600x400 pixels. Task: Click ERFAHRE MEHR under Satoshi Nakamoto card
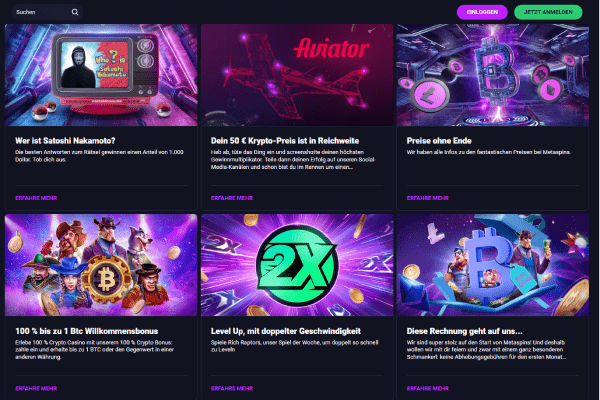pyautogui.click(x=36, y=198)
